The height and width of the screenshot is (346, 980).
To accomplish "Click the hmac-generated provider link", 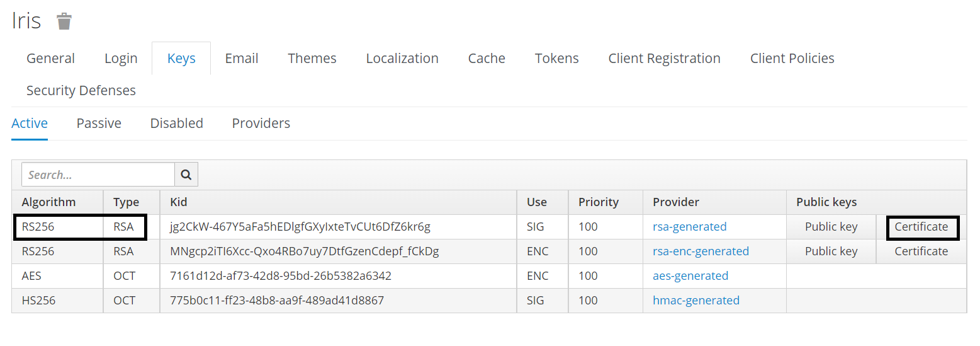I will 696,301.
